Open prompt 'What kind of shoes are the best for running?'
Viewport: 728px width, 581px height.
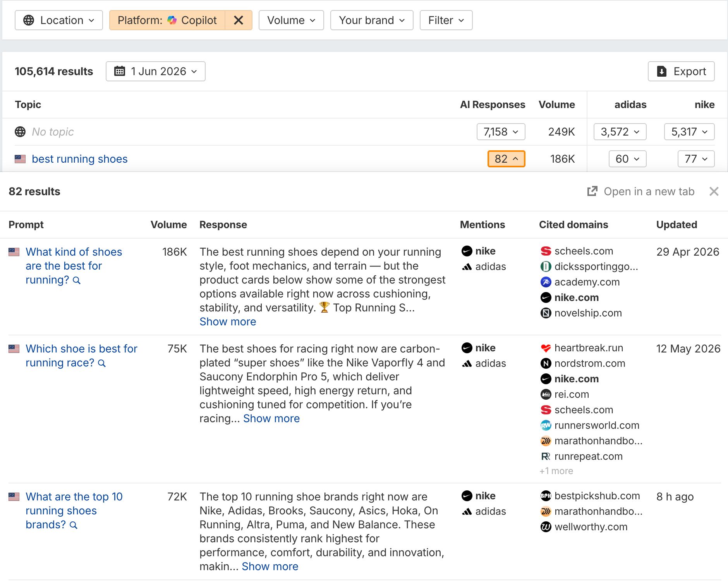point(74,266)
